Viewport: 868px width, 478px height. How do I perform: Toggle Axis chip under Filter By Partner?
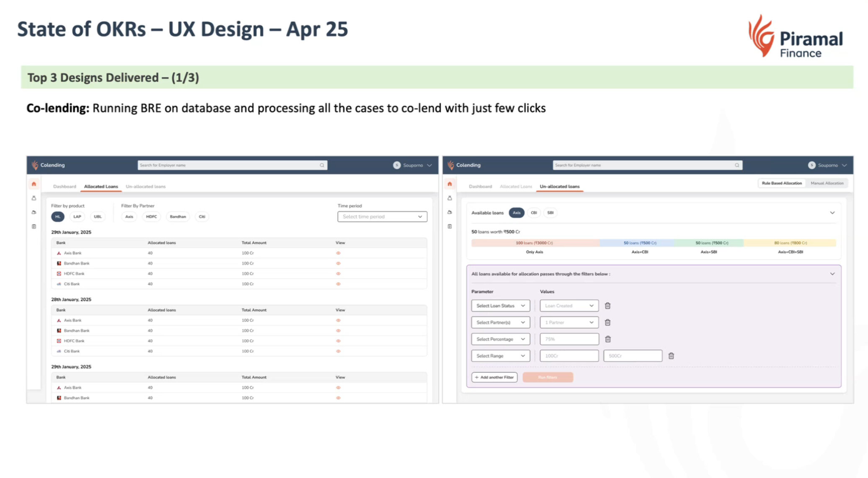(129, 217)
